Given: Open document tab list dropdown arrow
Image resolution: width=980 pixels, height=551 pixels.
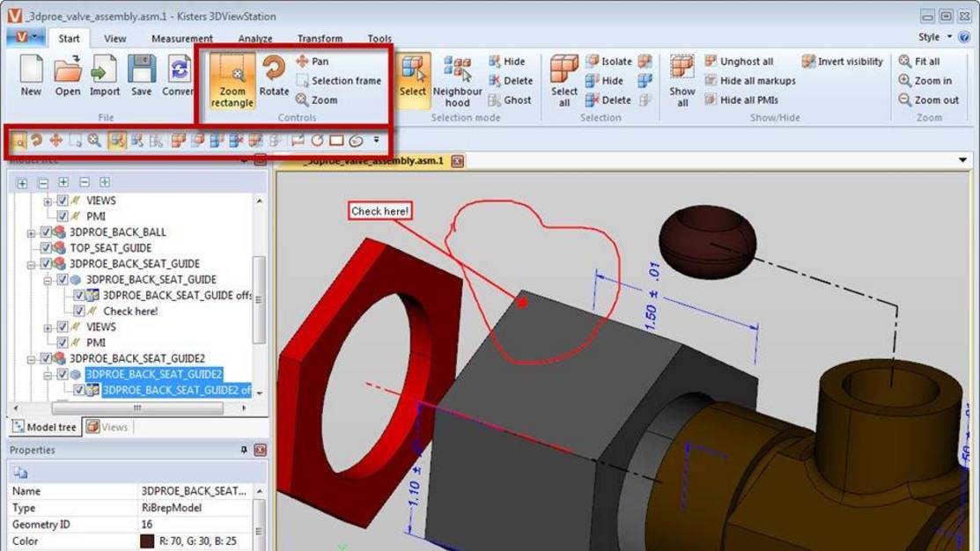Looking at the screenshot, I should tap(962, 160).
